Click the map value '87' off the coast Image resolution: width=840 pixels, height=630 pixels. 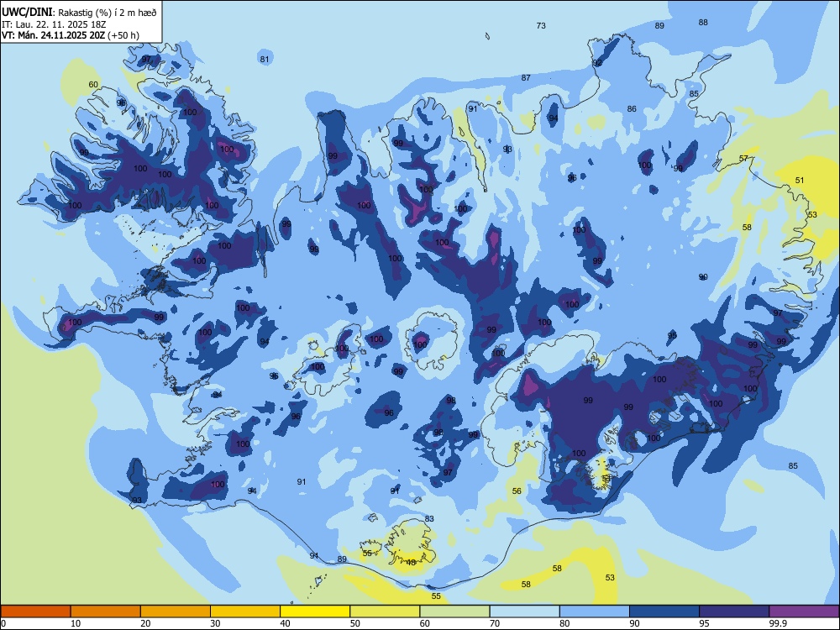[526, 77]
